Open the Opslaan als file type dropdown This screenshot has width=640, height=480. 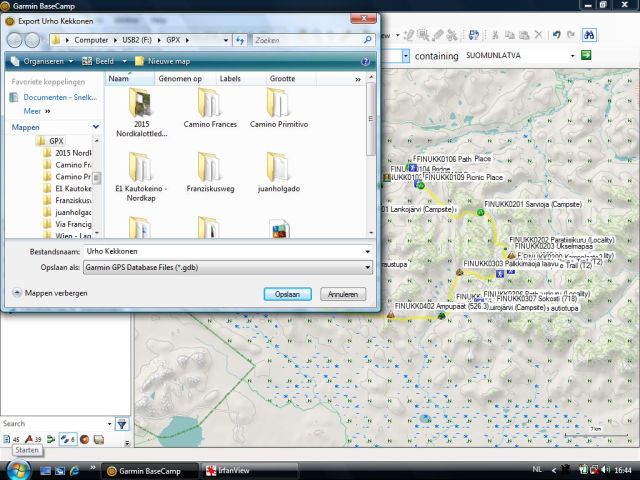[x=228, y=267]
